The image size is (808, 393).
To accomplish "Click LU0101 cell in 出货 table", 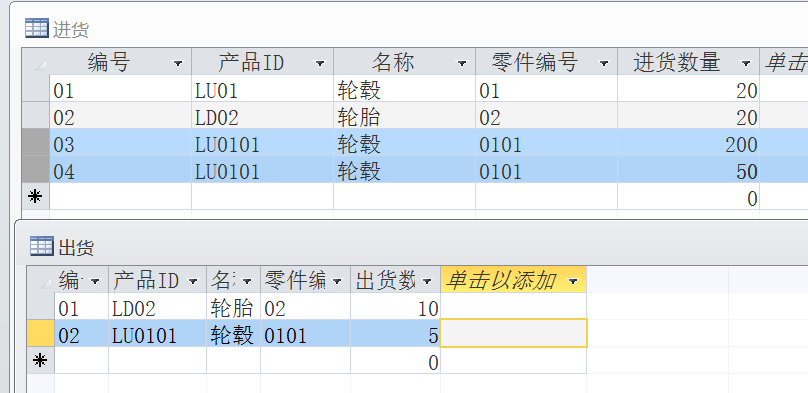I will [157, 333].
